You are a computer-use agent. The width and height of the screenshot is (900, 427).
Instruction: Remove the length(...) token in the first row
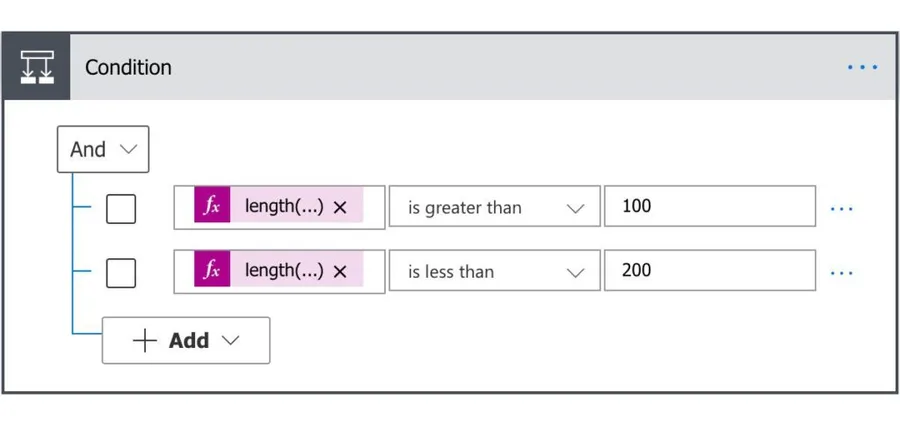click(340, 208)
